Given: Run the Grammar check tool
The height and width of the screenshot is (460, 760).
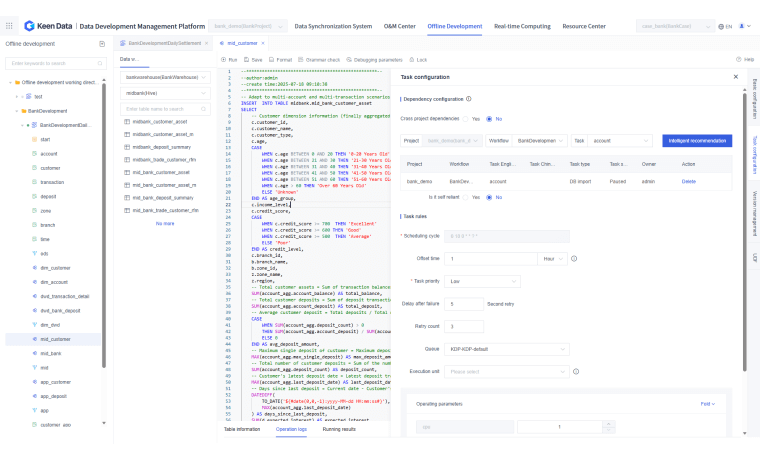Looking at the screenshot, I should (x=318, y=60).
